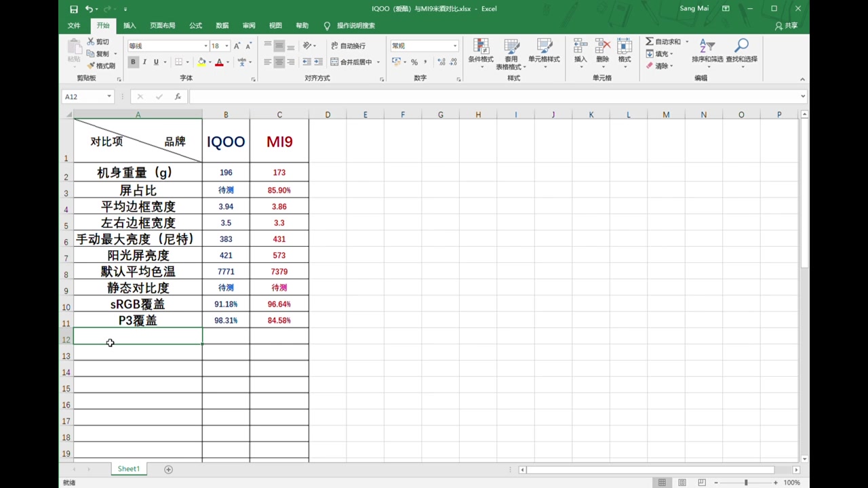868x488 pixels.
Task: Toggle italic formatting
Action: (x=143, y=62)
